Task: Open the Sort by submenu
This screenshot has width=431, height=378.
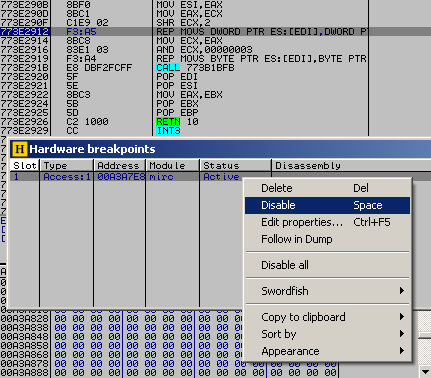Action: (x=327, y=334)
